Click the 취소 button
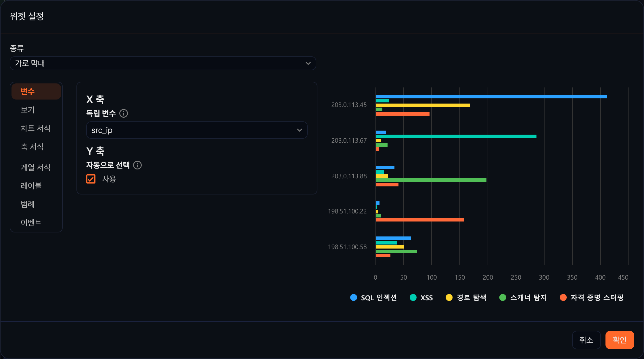This screenshot has width=644, height=359. pos(586,340)
